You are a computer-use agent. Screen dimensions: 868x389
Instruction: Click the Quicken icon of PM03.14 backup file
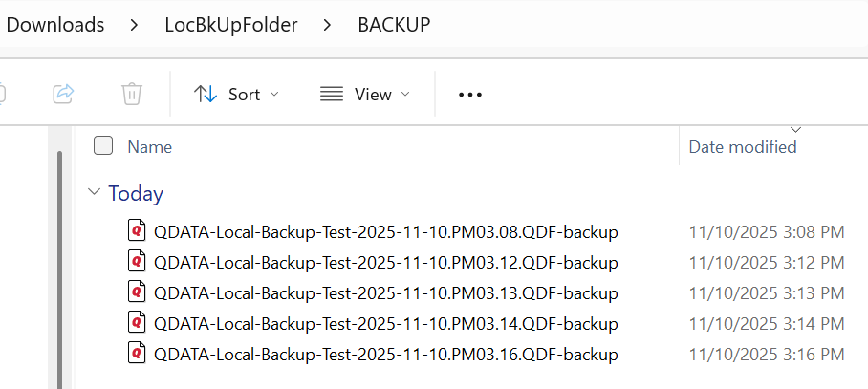click(137, 323)
